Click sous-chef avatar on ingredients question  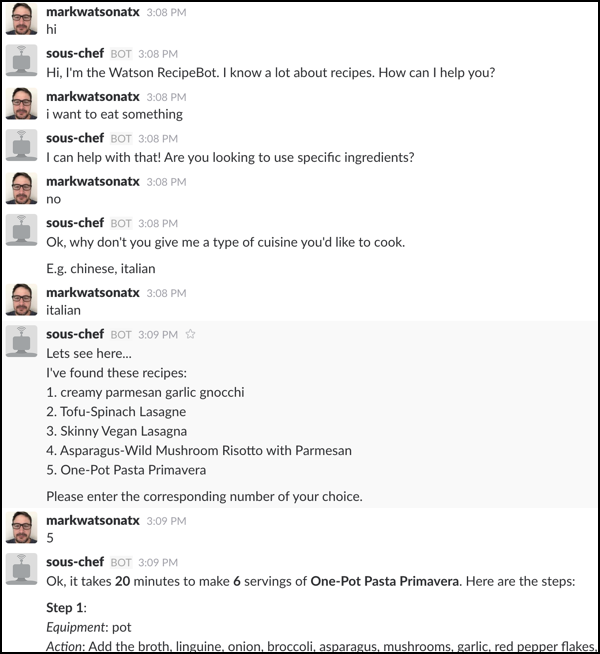(21, 145)
